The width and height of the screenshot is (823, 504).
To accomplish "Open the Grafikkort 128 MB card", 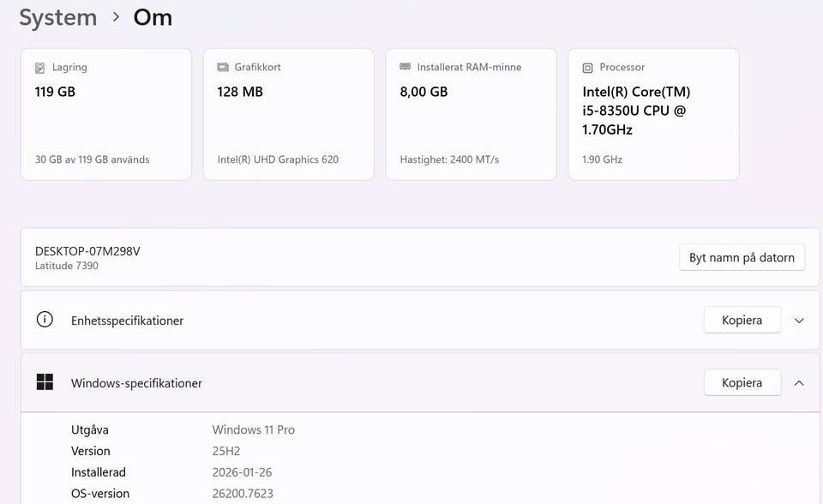I will pos(289,115).
